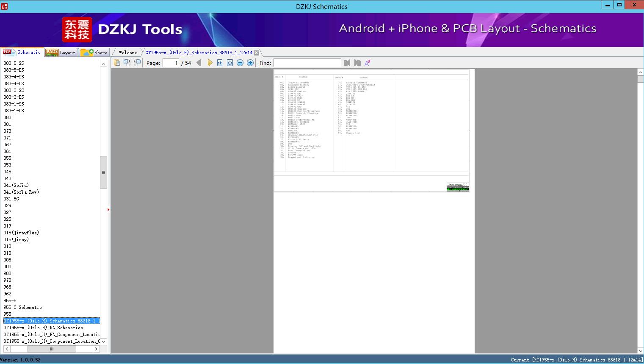Screen dimensions: 644x364
Task: Zoom out with the minus icon
Action: pos(240,63)
